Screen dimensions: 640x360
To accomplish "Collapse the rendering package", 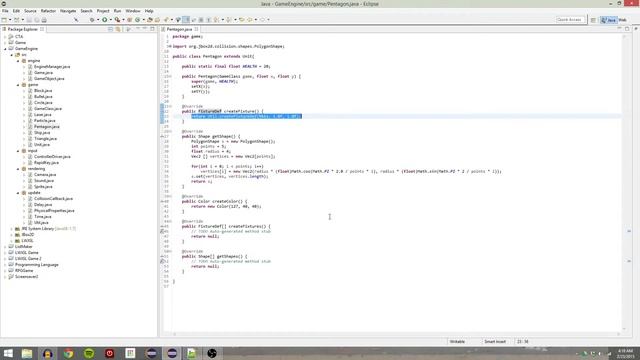I will 18,169.
